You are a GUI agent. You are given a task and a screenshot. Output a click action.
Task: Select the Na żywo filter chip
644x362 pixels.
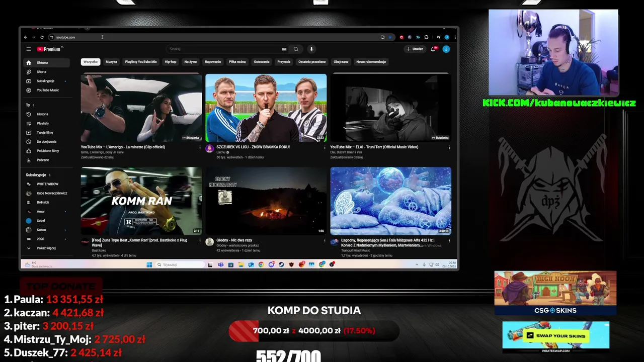pos(191,62)
